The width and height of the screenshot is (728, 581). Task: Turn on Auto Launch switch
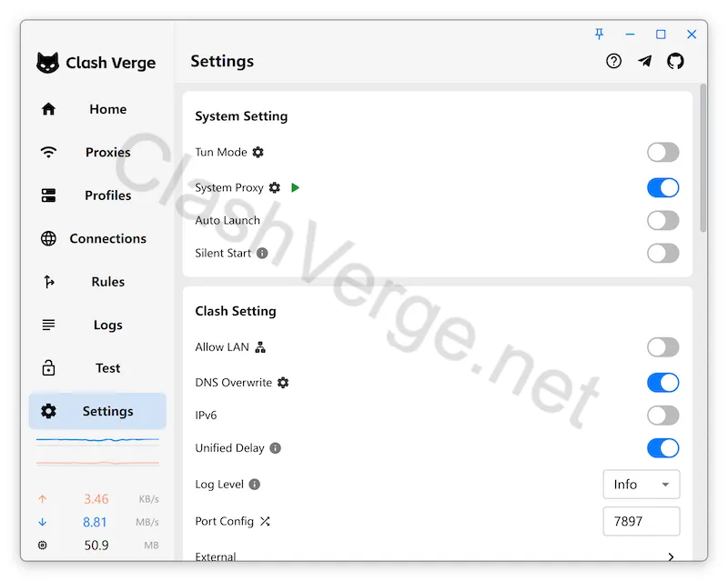click(x=663, y=220)
